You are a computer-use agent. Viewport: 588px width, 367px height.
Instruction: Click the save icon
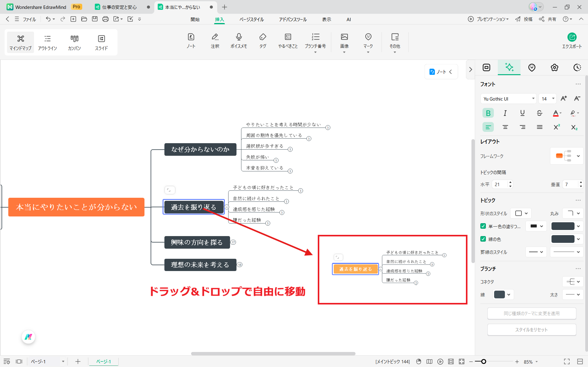pyautogui.click(x=95, y=19)
